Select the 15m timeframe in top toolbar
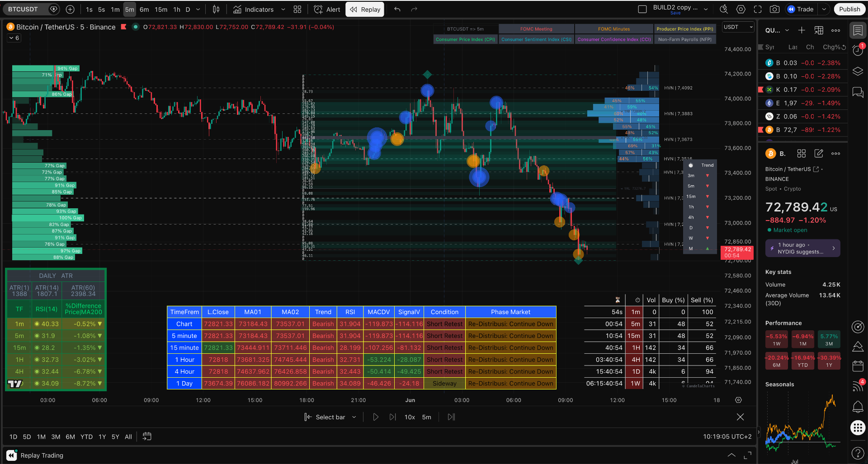 (x=161, y=9)
